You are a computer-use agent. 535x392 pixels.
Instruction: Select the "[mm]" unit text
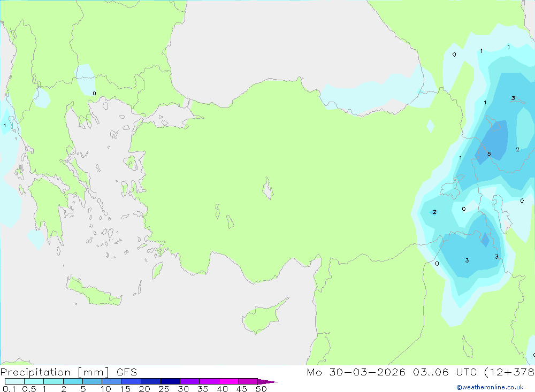click(x=93, y=372)
